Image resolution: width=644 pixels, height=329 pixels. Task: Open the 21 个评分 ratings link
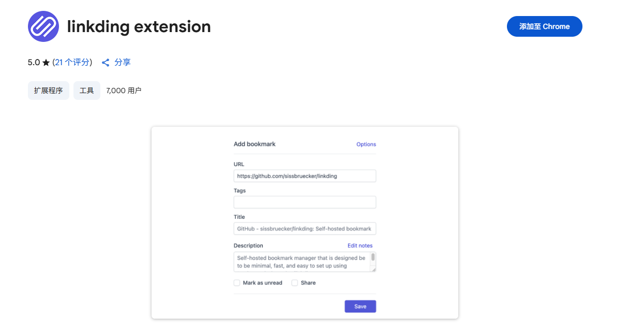[x=72, y=62]
